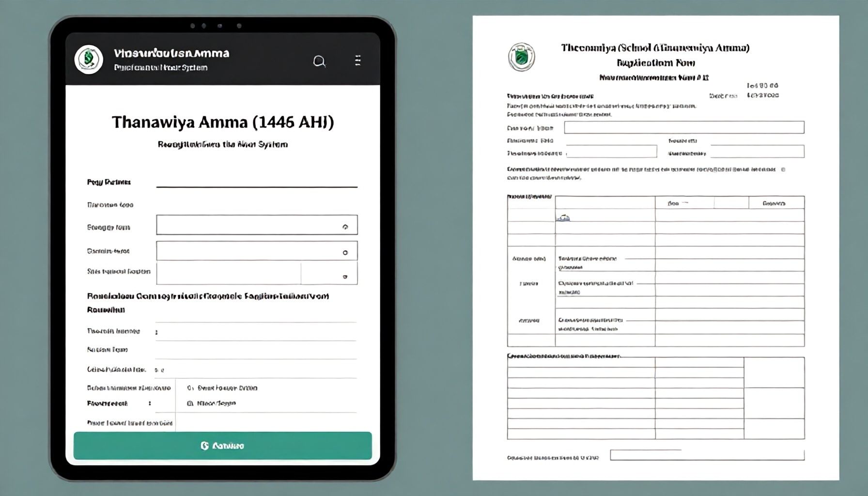This screenshot has width=868, height=496.
Task: Open the three-dot menu in the tablet header
Action: click(x=357, y=60)
